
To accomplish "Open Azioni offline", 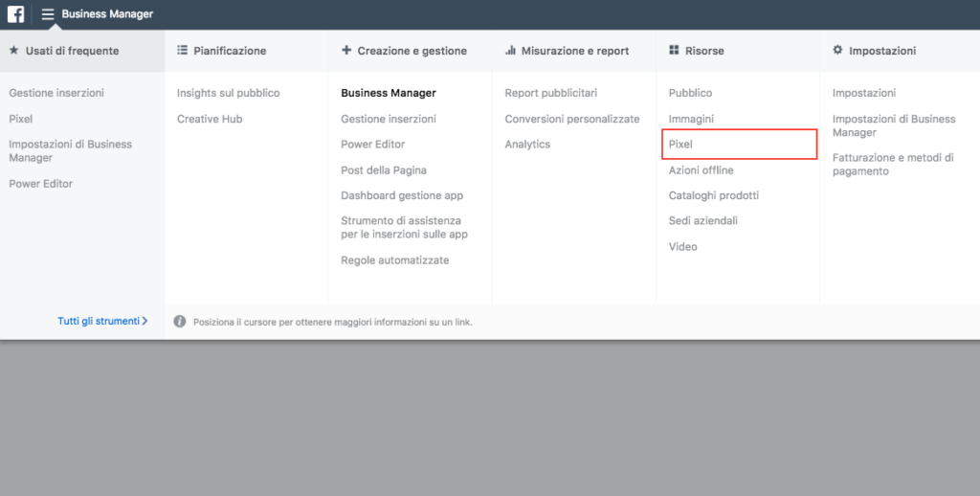I will 701,170.
